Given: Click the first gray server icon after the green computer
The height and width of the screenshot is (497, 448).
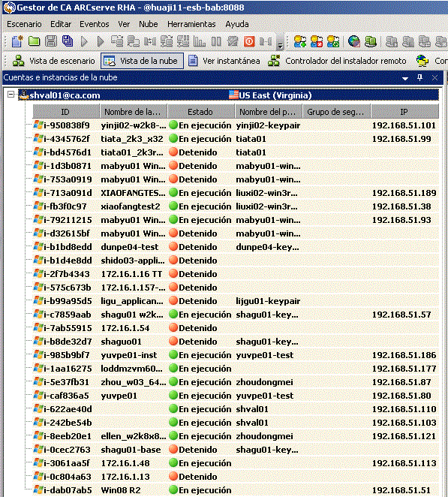Looking at the screenshot, I should pos(392,41).
